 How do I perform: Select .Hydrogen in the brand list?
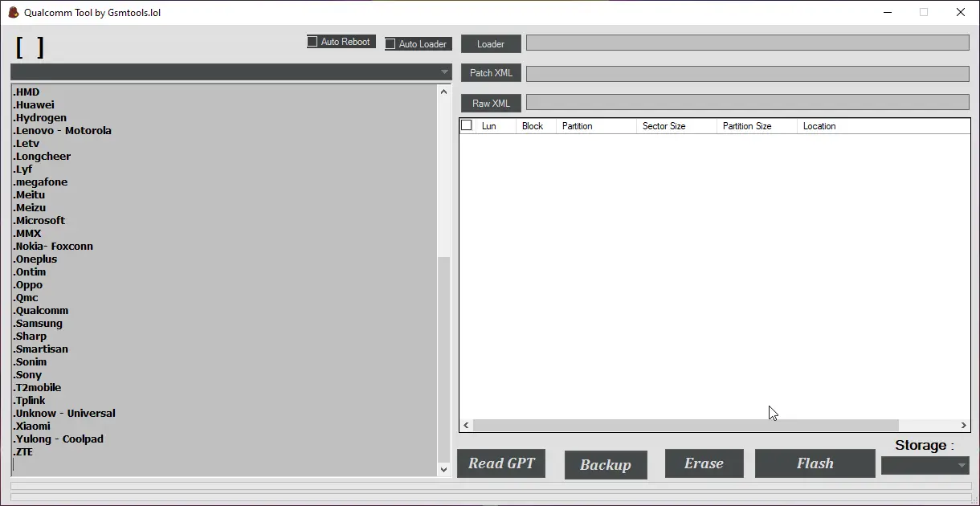[x=40, y=117]
